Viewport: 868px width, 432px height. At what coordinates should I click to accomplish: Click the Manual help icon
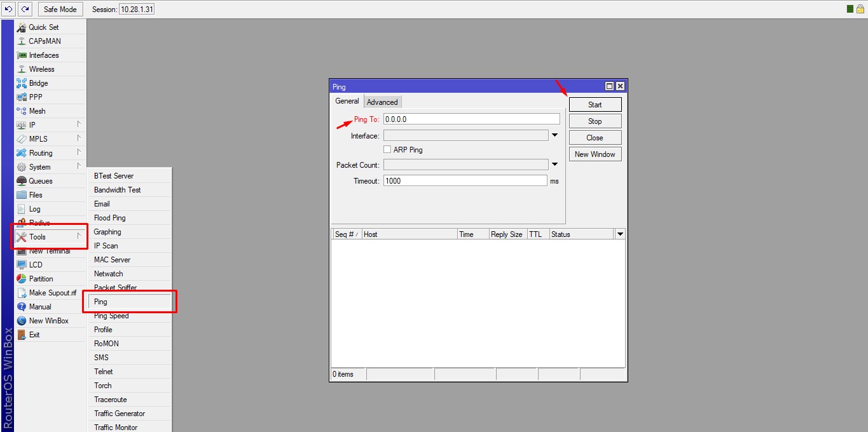[x=22, y=307]
